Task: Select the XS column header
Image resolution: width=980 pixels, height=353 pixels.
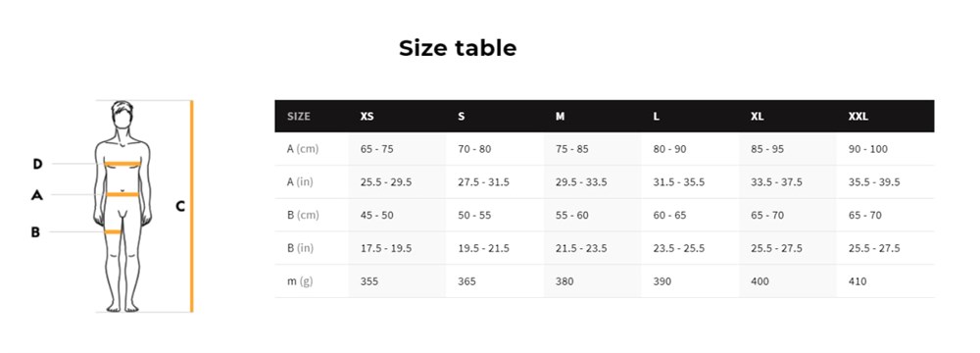Action: coord(367,117)
